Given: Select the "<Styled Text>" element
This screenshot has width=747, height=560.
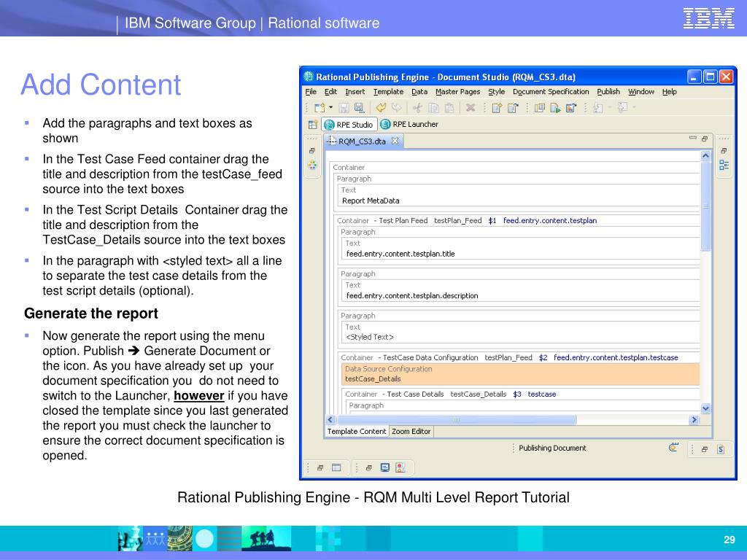Looking at the screenshot, I should [x=370, y=337].
